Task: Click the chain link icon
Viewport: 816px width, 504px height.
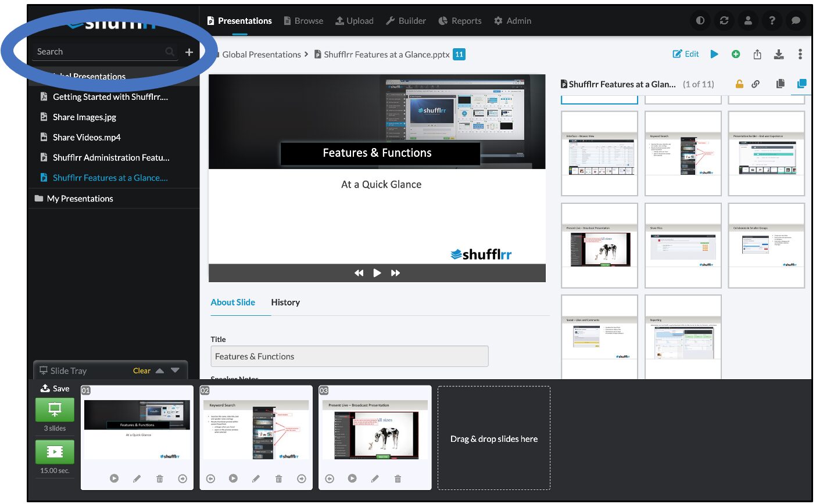Action: (756, 84)
